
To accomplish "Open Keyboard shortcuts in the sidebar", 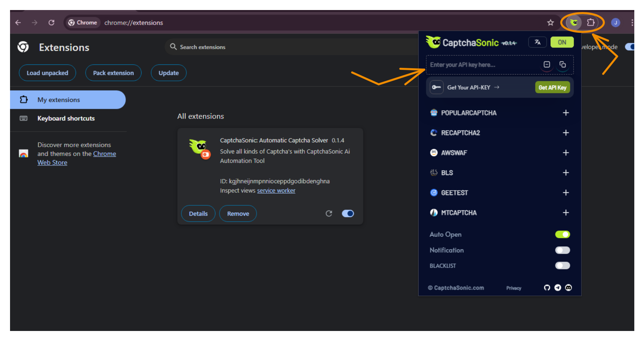I will (66, 119).
